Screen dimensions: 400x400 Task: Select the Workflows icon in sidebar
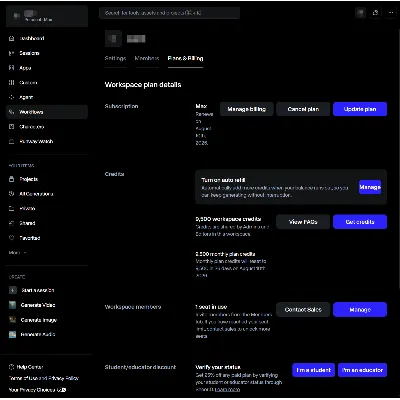click(12, 112)
